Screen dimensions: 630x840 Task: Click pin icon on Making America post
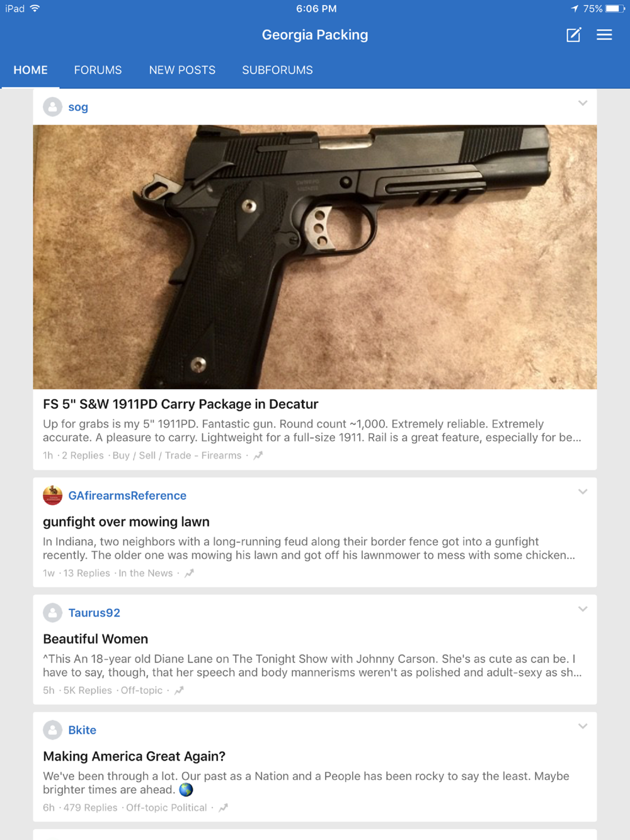coord(223,807)
